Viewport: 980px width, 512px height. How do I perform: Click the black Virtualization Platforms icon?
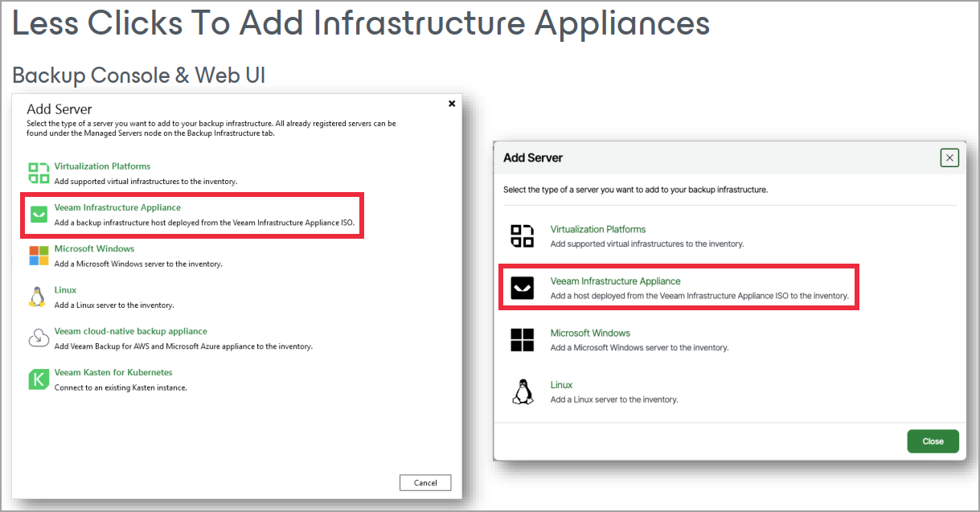(523, 236)
